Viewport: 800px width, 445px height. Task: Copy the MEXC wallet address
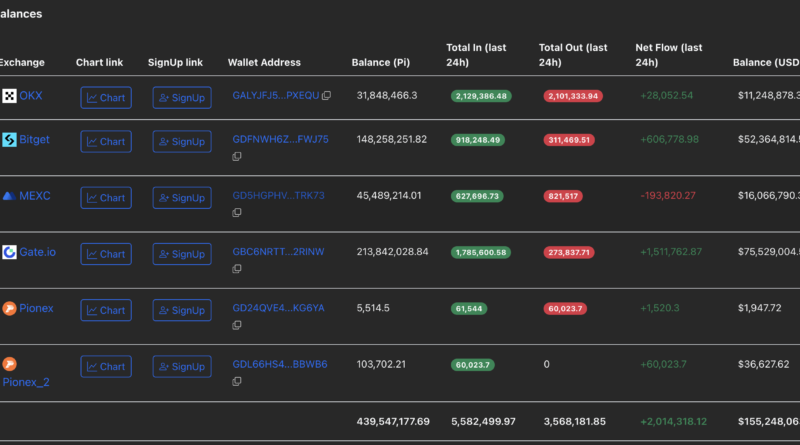point(237,212)
